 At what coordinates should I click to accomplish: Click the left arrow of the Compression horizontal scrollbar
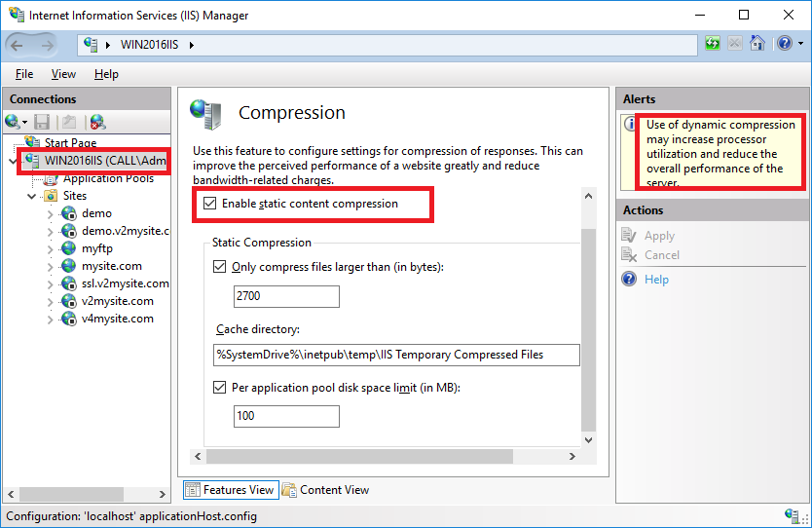[198, 457]
